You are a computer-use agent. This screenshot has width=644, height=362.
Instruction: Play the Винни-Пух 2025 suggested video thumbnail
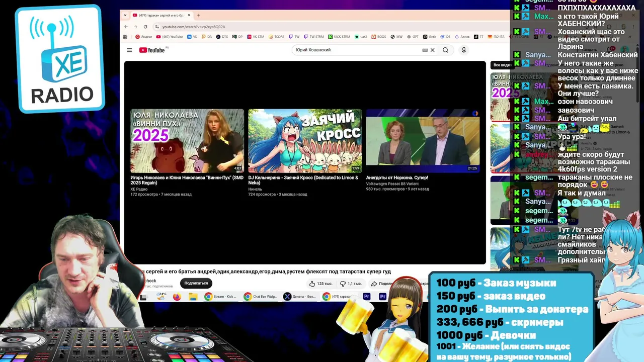pyautogui.click(x=187, y=141)
